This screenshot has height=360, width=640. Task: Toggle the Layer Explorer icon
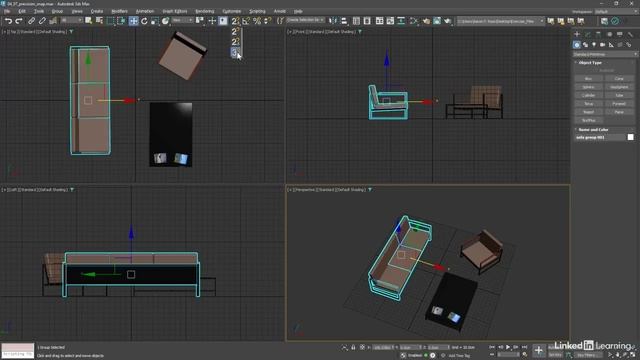pyautogui.click(x=367, y=21)
